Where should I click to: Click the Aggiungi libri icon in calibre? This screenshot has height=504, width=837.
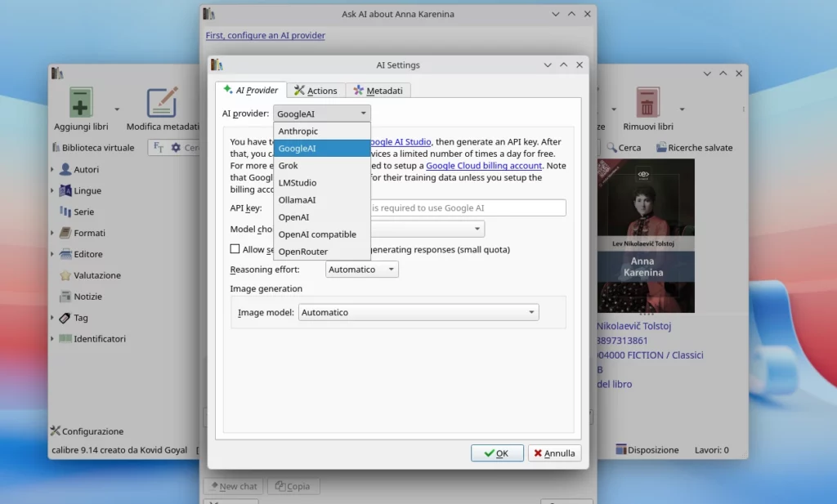pyautogui.click(x=81, y=102)
